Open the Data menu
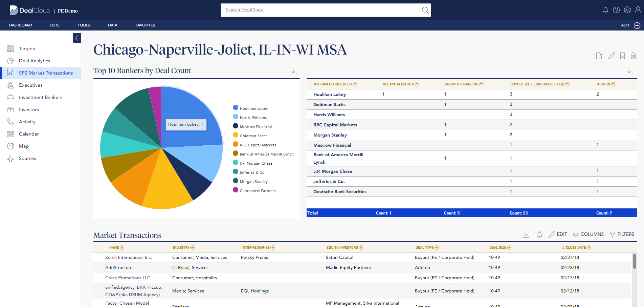 pos(113,25)
